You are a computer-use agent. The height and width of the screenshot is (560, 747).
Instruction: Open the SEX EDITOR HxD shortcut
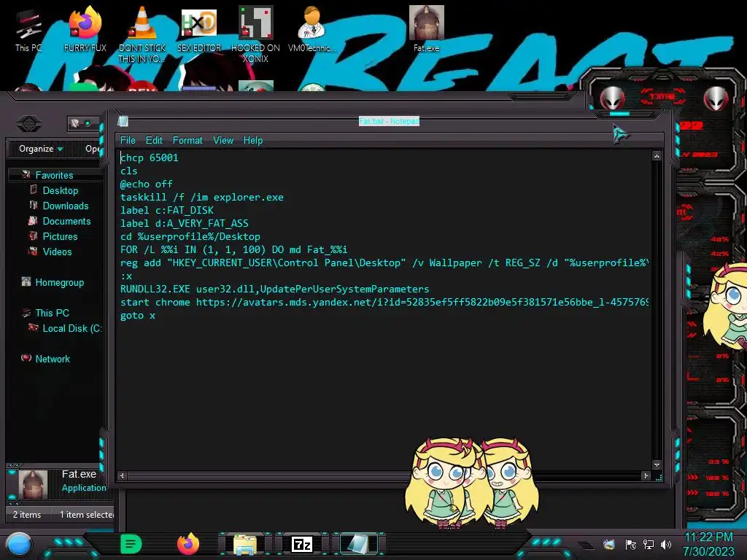(x=199, y=29)
